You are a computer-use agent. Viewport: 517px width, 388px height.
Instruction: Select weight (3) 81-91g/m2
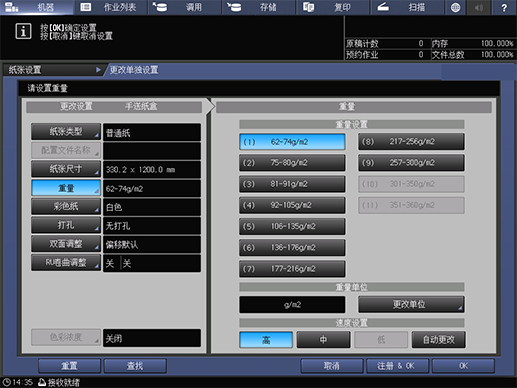click(x=292, y=184)
